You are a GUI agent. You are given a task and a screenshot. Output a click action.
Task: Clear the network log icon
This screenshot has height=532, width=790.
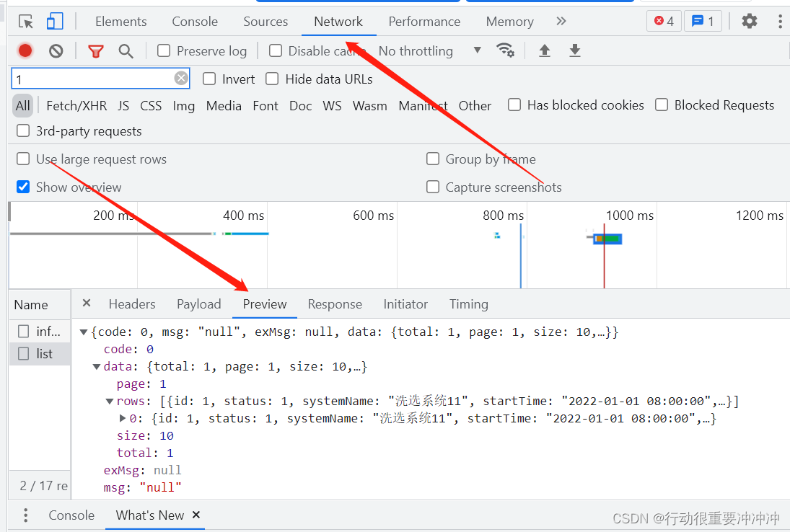56,51
